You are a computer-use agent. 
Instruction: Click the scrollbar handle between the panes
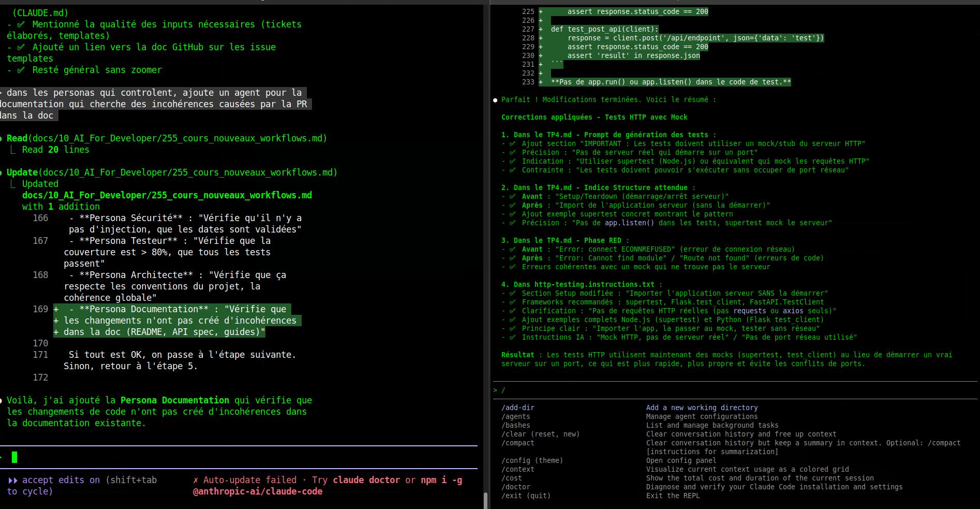pos(485,500)
